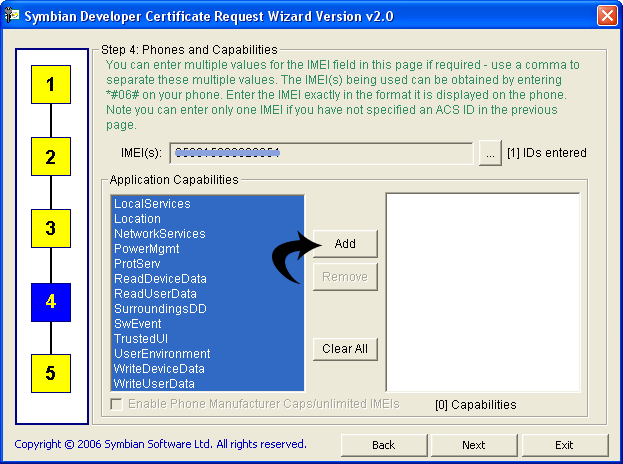Click the empty selected capabilities list box
The width and height of the screenshot is (623, 464).
pyautogui.click(x=483, y=293)
